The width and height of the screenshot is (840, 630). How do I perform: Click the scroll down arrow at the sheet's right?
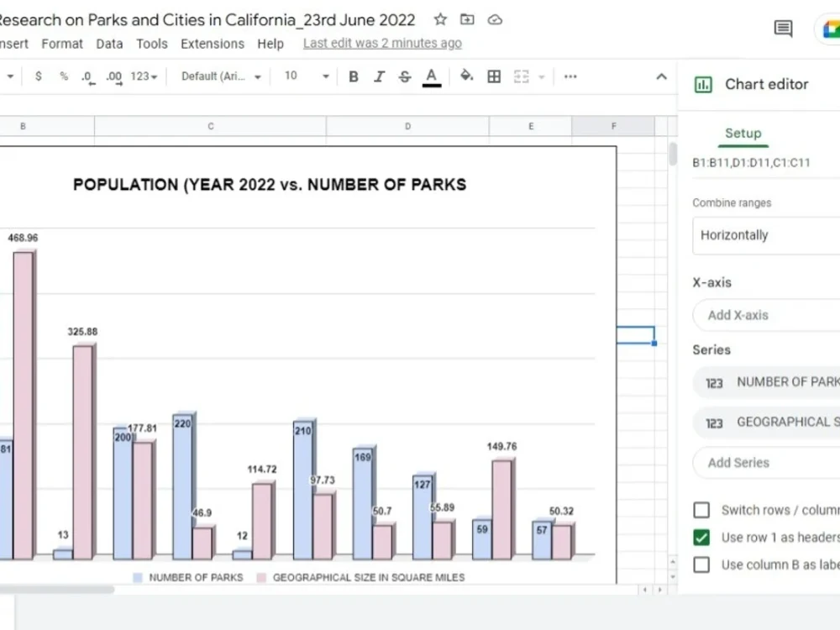673,577
